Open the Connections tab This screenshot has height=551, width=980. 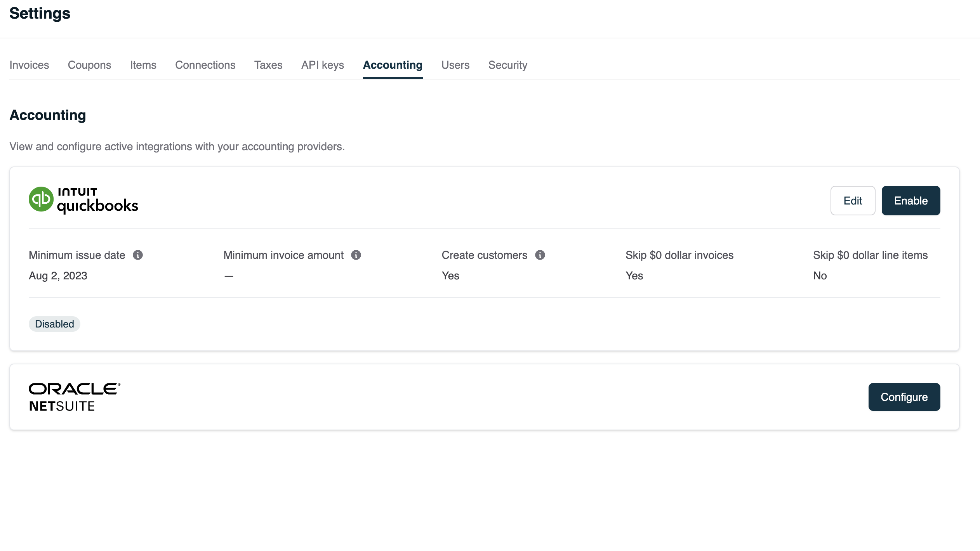tap(205, 65)
